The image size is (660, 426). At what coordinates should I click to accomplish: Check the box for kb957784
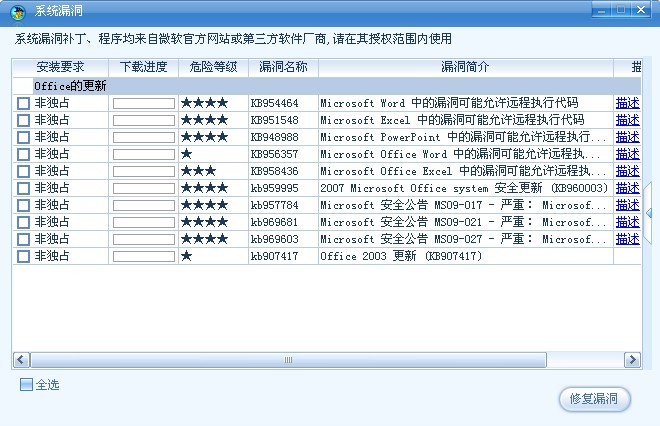click(x=23, y=205)
